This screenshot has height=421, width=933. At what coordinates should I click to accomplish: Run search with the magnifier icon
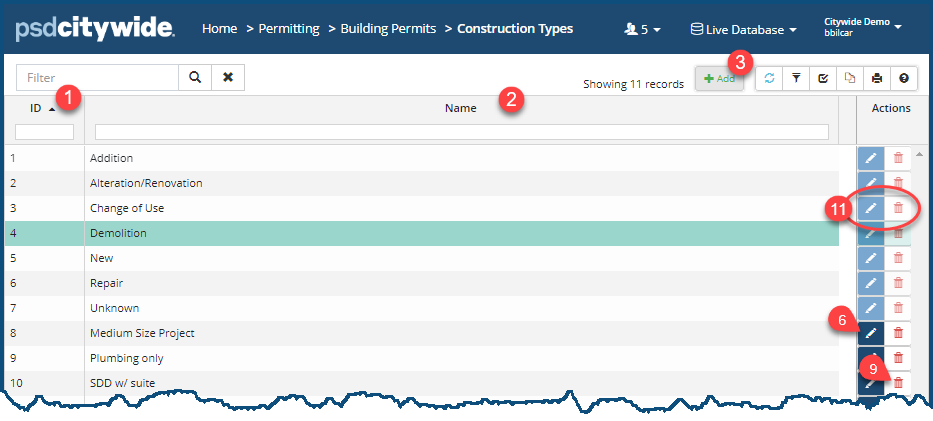[x=195, y=77]
